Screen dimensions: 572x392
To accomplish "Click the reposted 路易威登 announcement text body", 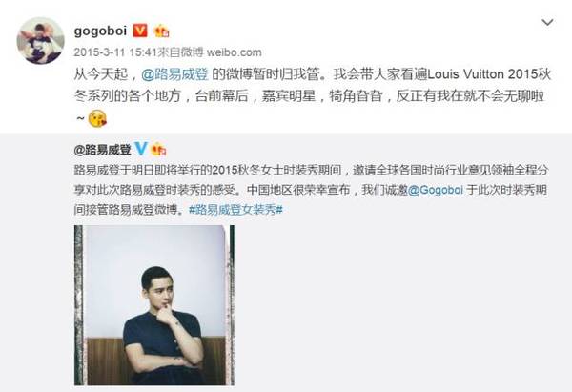I will (311, 190).
